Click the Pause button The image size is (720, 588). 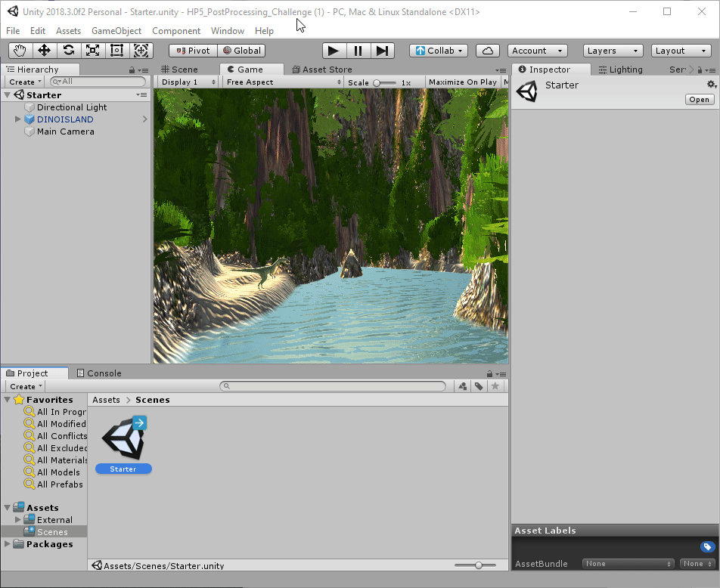358,51
